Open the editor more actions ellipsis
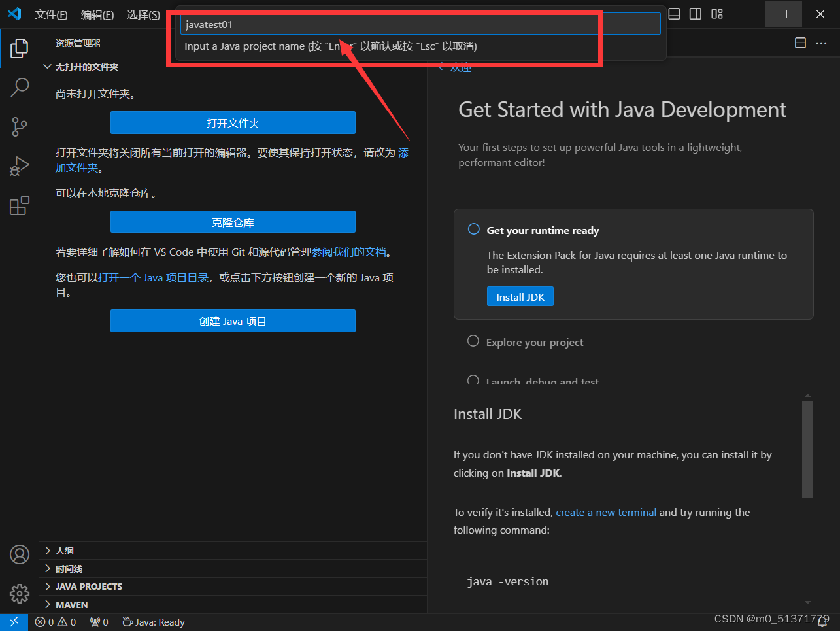 pos(821,43)
